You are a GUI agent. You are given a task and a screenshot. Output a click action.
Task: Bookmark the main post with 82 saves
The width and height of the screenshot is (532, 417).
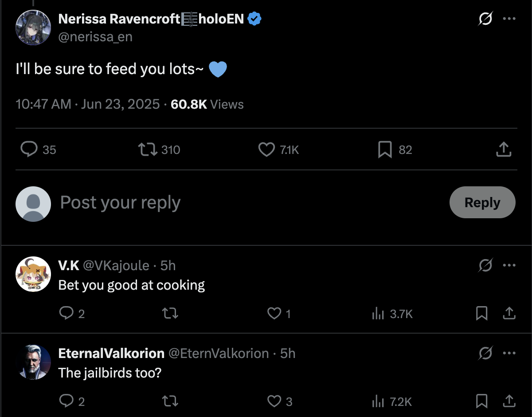pos(385,149)
